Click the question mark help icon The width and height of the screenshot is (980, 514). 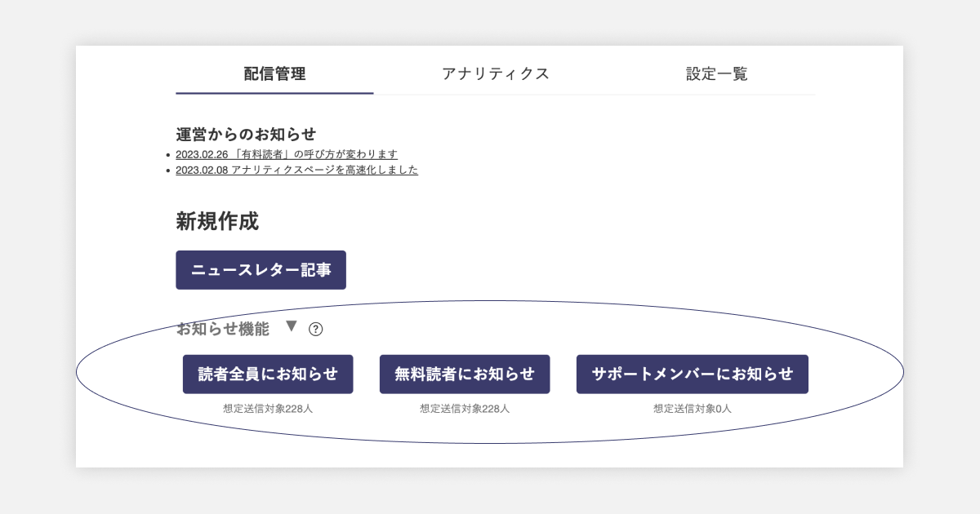click(x=316, y=329)
